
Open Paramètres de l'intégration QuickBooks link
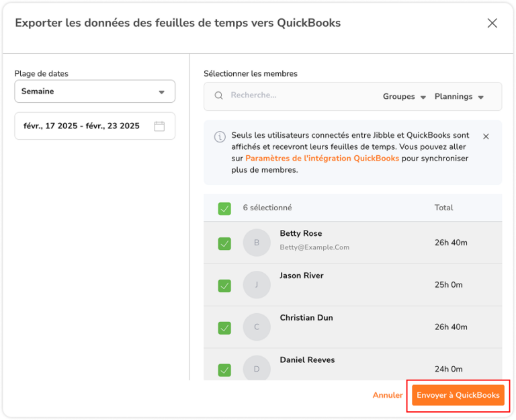tap(322, 159)
